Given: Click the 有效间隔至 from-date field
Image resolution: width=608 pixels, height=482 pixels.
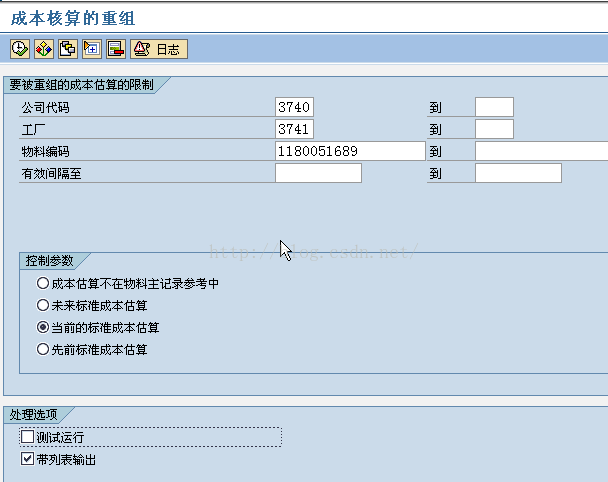Looking at the screenshot, I should (x=318, y=173).
